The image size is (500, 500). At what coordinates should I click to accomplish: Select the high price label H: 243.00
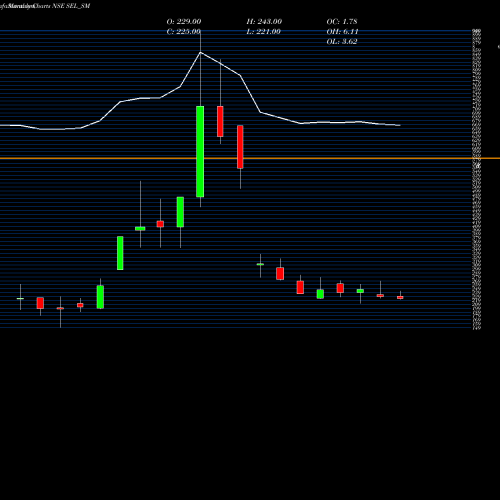click(x=264, y=21)
